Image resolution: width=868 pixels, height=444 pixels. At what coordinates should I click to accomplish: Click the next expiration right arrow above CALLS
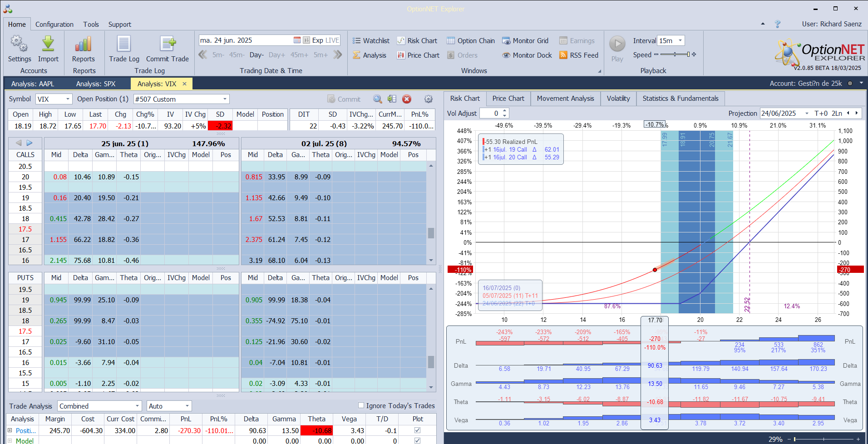(30, 143)
